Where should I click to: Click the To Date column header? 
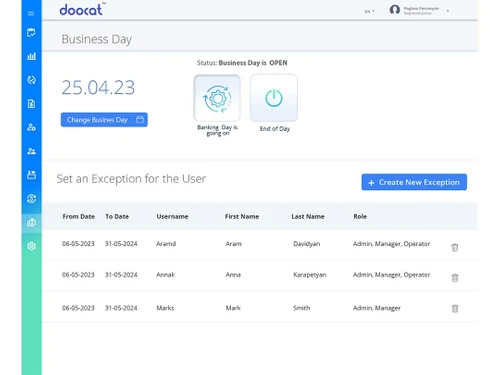117,216
